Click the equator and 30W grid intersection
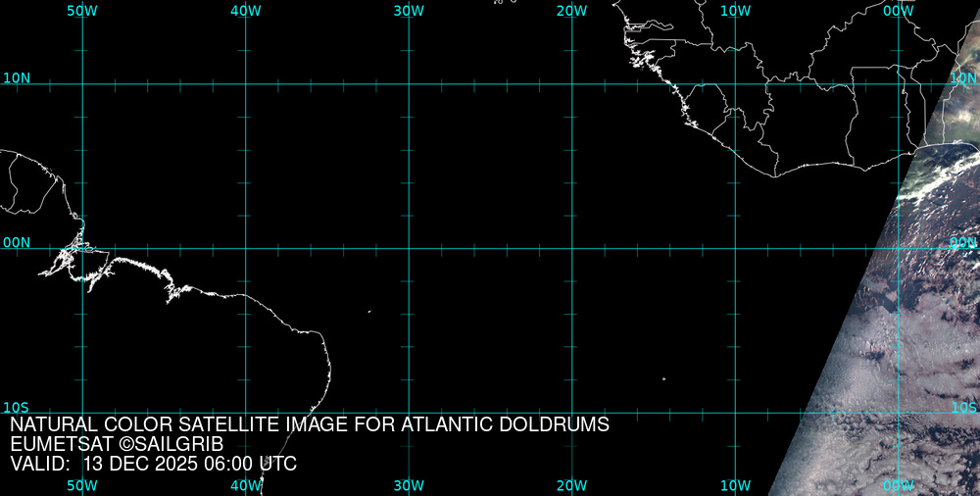This screenshot has width=980, height=496. [x=409, y=248]
